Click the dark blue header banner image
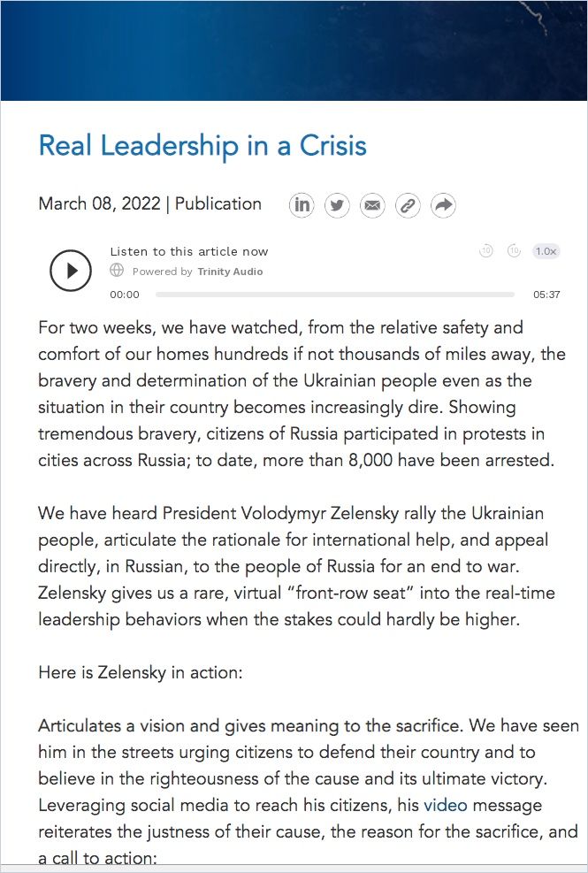The height and width of the screenshot is (873, 588). [294, 49]
